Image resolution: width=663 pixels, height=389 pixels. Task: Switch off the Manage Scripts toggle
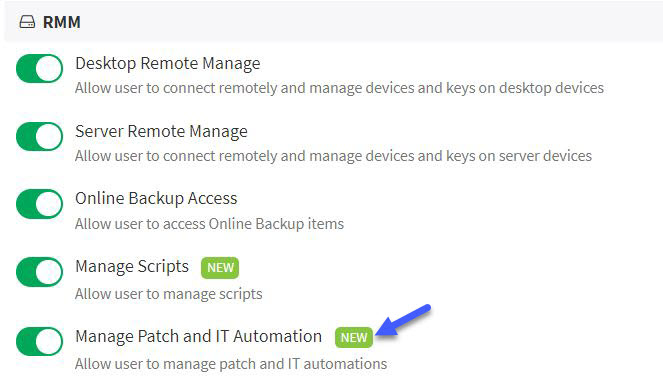coord(39,271)
